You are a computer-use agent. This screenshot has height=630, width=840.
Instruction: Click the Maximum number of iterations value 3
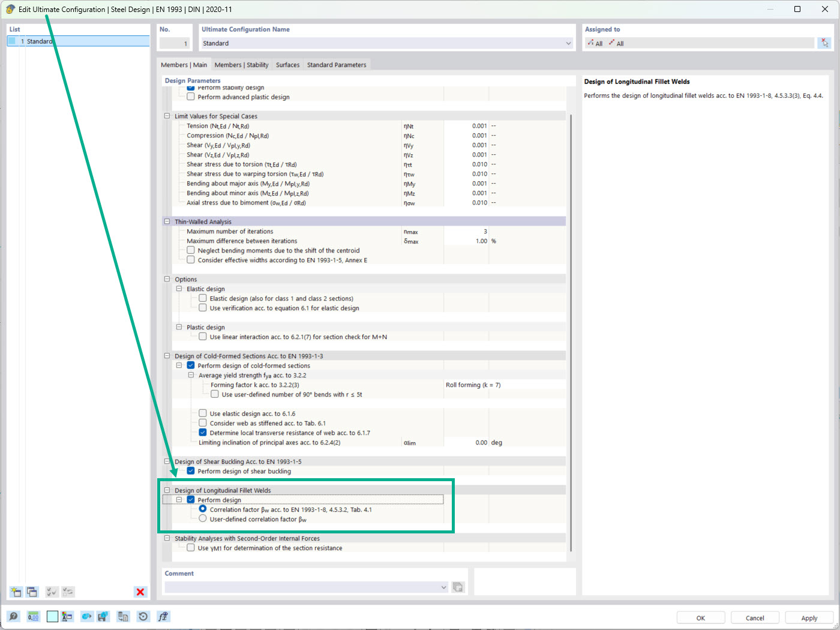click(x=466, y=231)
